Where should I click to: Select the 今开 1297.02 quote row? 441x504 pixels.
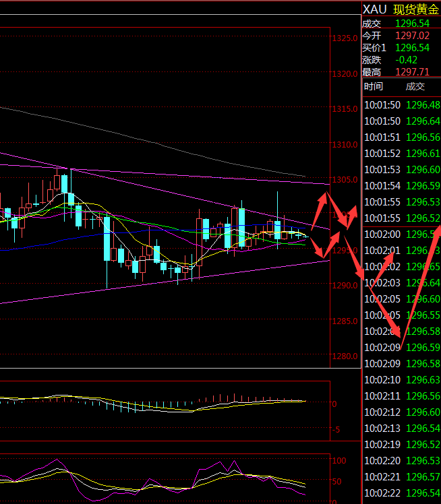point(401,36)
